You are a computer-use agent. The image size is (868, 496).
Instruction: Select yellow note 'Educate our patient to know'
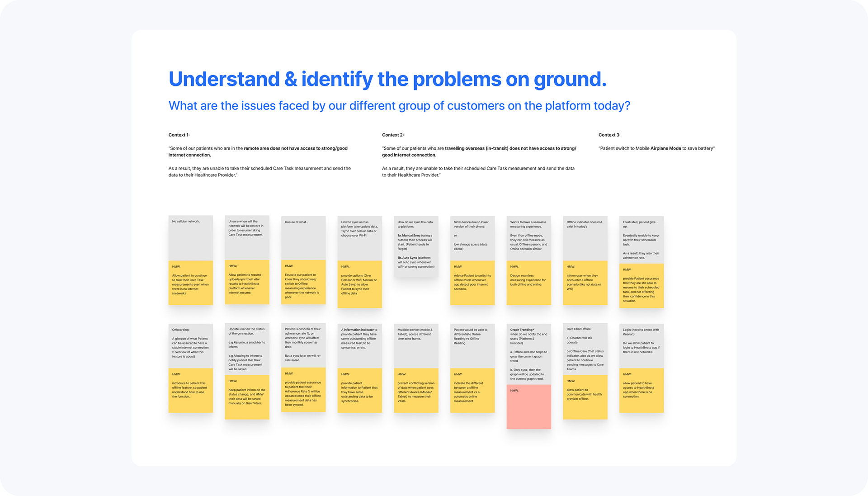pos(303,282)
